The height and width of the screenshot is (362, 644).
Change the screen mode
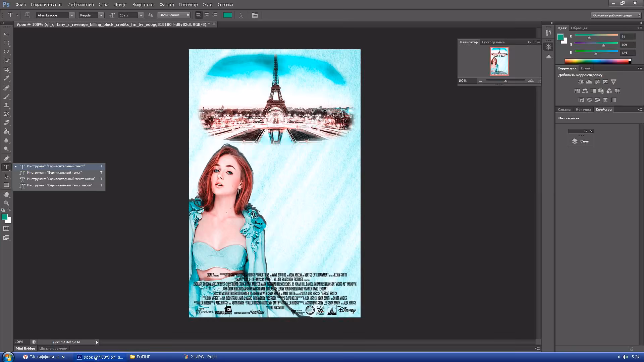pyautogui.click(x=6, y=238)
